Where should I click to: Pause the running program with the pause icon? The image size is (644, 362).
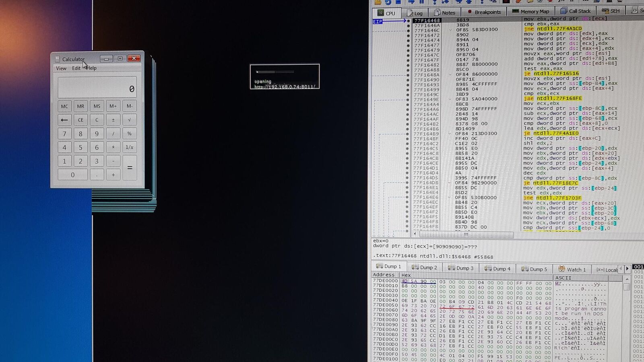click(422, 2)
